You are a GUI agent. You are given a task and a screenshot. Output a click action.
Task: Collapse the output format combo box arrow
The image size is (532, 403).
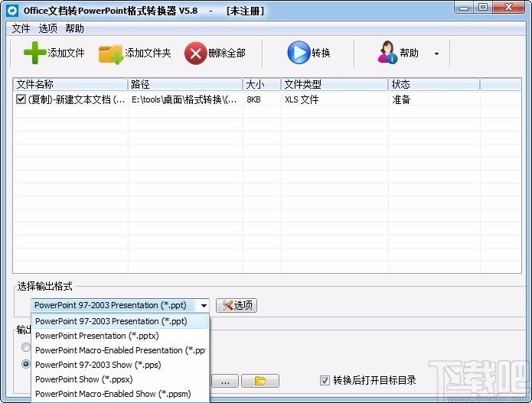(204, 306)
